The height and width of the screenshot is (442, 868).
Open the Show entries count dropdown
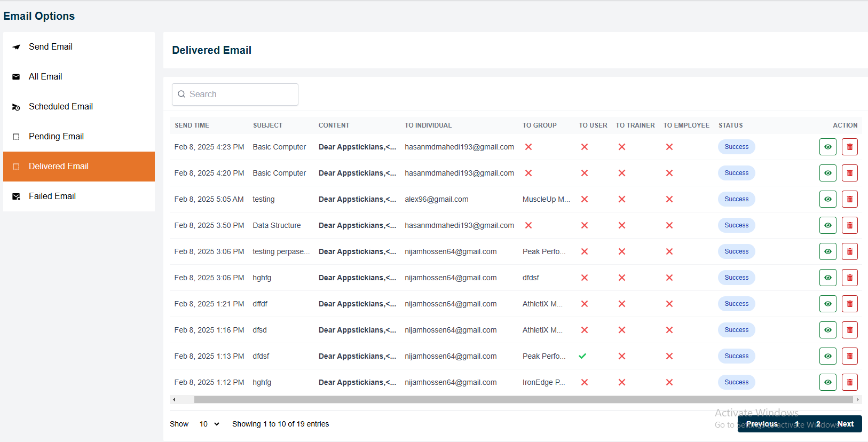[209, 424]
